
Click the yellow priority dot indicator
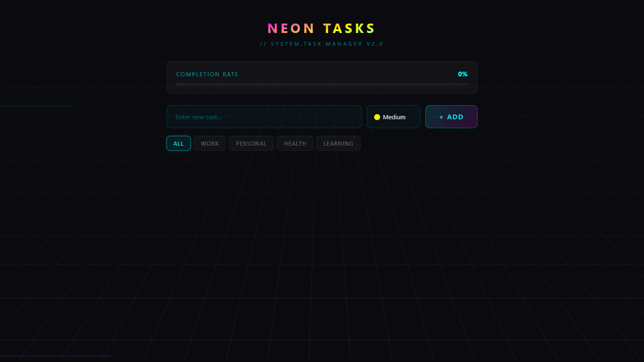(377, 117)
